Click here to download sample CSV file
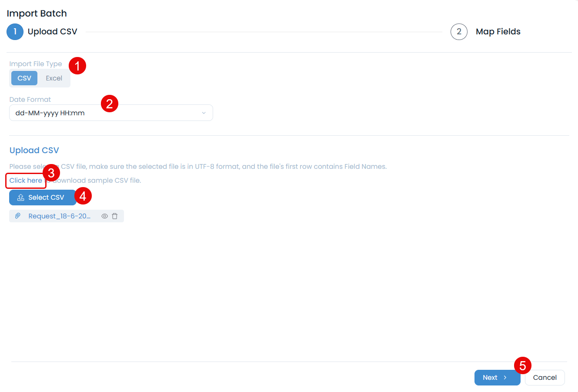 tap(25, 180)
